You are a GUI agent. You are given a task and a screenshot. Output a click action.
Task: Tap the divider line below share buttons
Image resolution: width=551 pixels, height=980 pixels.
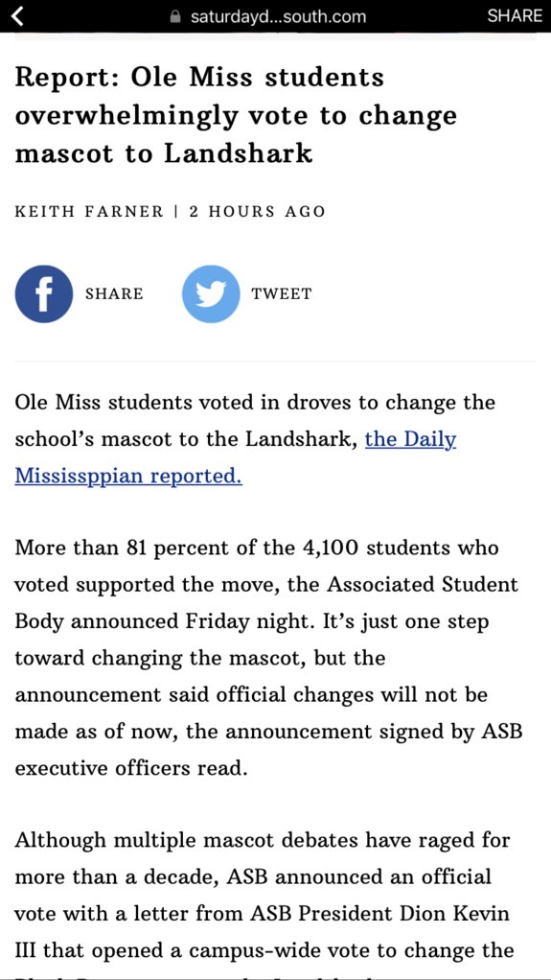[275, 362]
